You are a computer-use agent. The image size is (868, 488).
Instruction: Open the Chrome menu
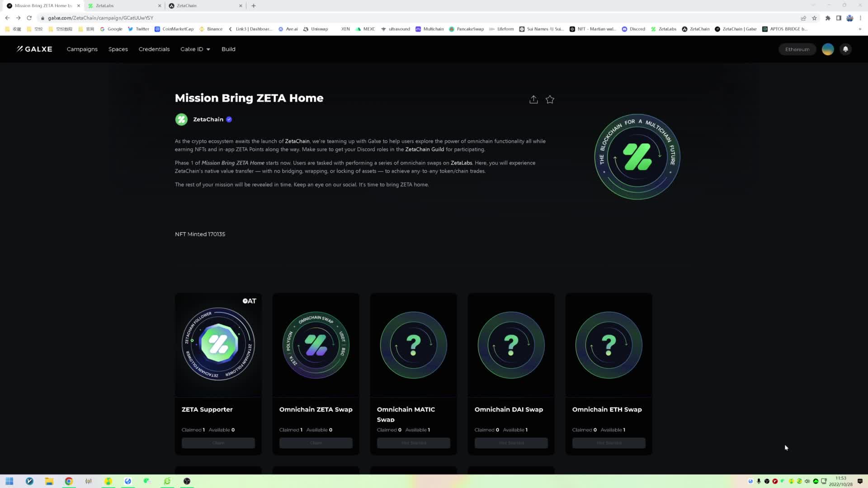click(860, 18)
